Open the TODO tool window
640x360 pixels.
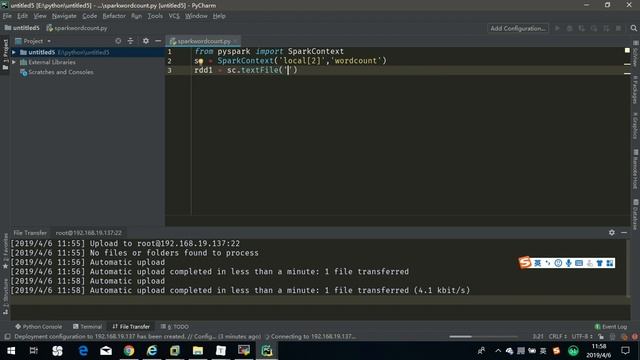[x=175, y=327]
